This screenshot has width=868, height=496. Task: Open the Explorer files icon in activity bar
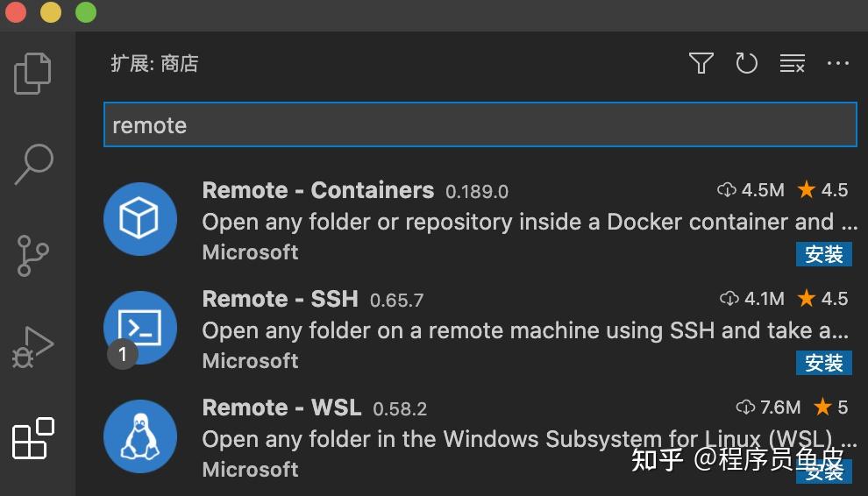click(x=32, y=74)
